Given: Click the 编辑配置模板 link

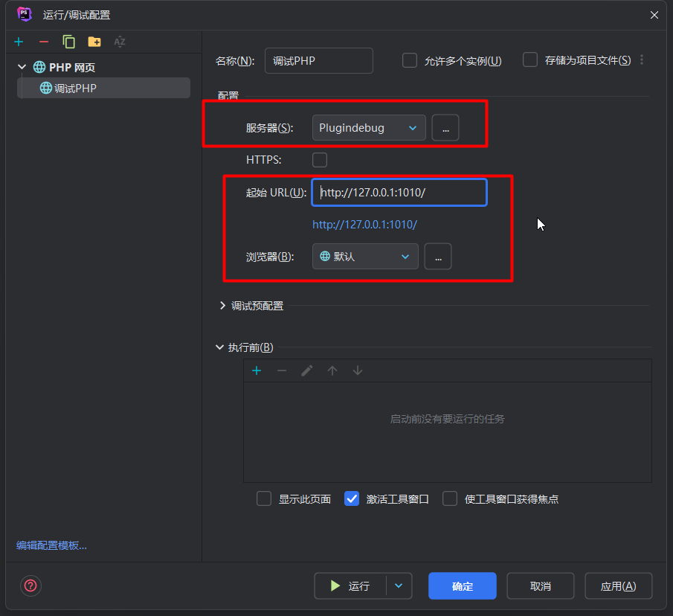Looking at the screenshot, I should 50,545.
